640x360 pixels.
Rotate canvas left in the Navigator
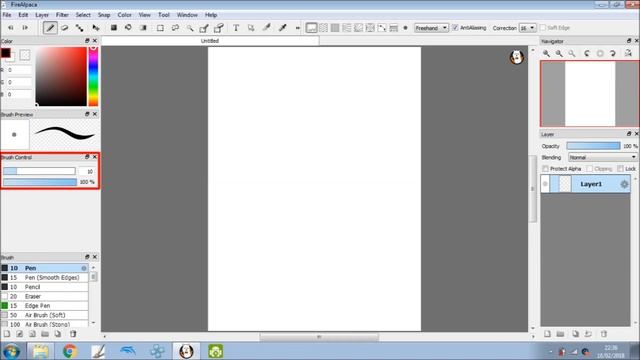coord(587,53)
